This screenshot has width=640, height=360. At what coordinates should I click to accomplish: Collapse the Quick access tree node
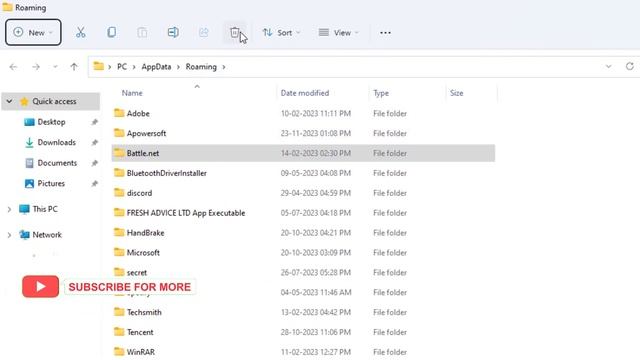9,101
